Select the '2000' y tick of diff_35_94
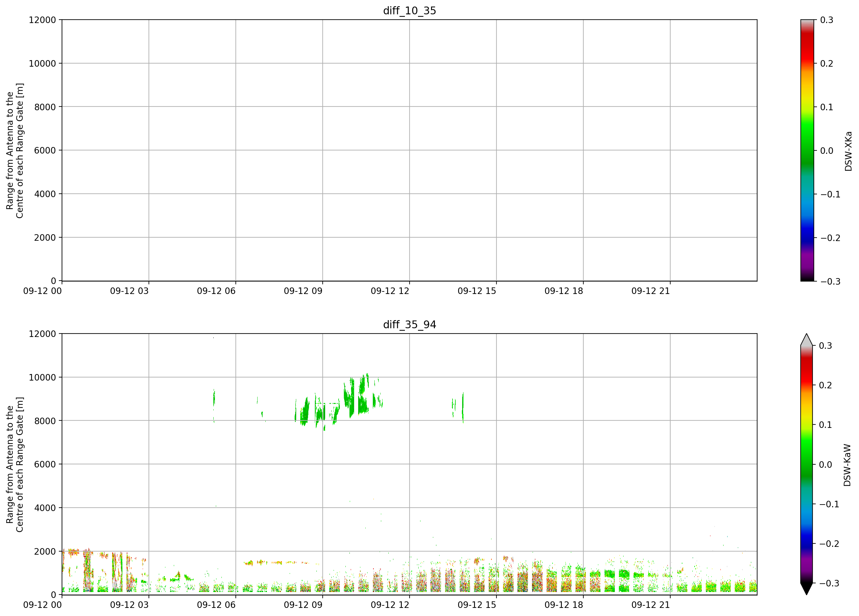Image resolution: width=859 pixels, height=616 pixels. (45, 551)
